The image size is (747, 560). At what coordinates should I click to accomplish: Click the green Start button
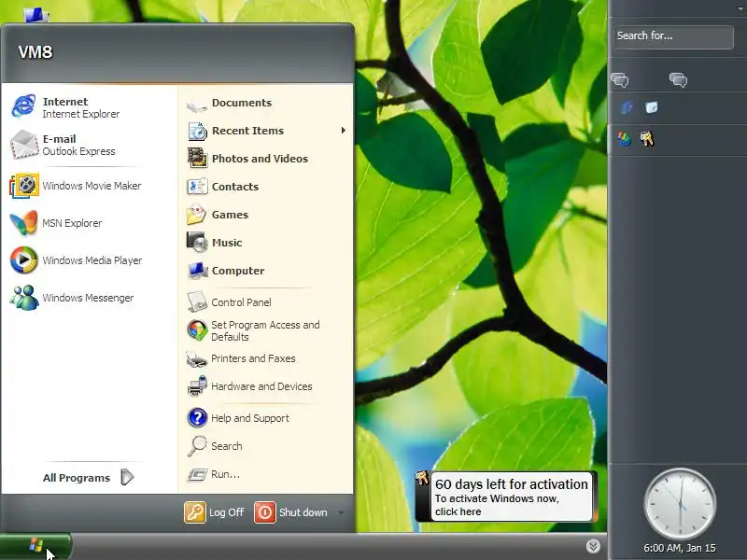tap(36, 545)
